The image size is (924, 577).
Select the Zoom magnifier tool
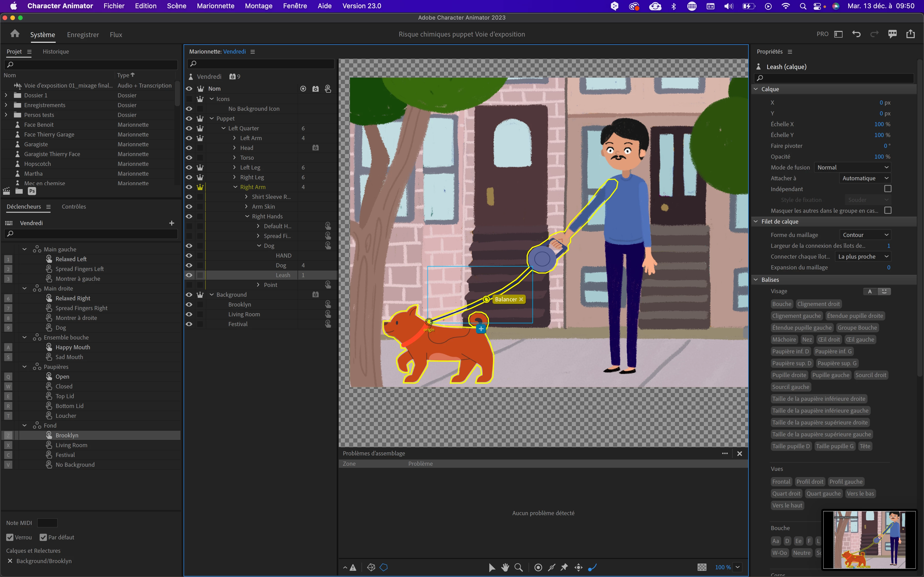coord(518,567)
